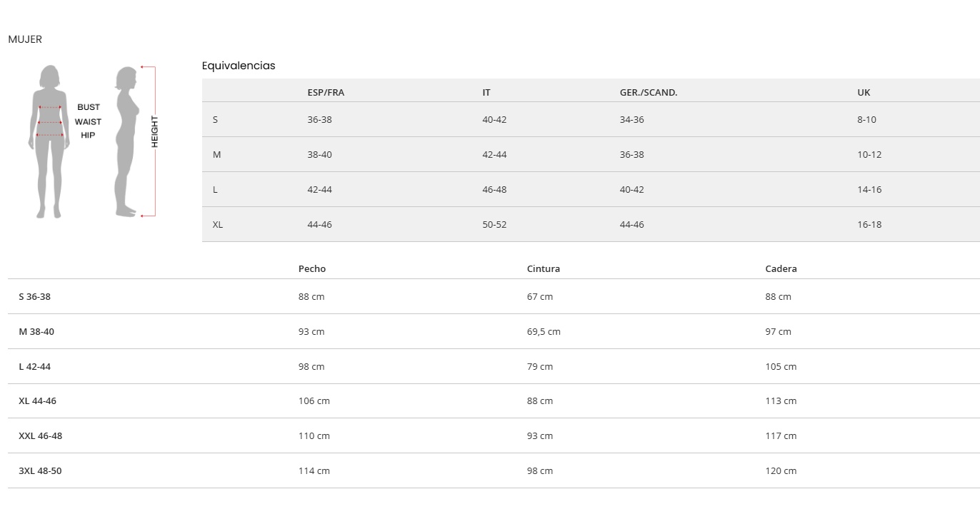980x514 pixels.
Task: Select the Pecho column header
Action: tap(311, 268)
